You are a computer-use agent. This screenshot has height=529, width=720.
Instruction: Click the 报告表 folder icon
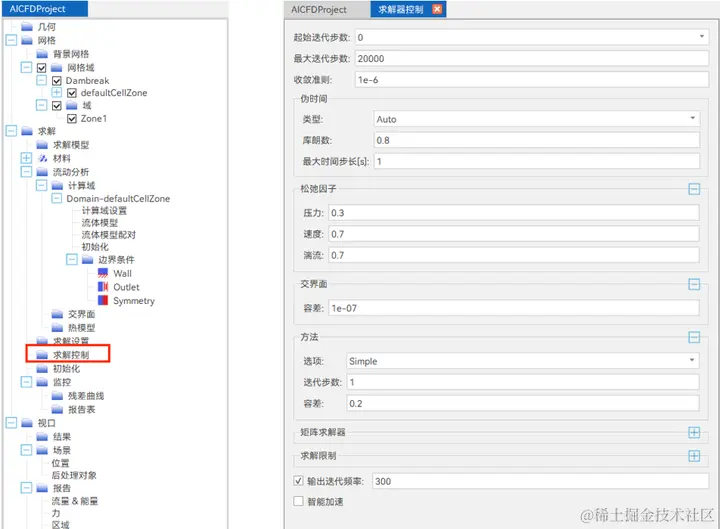(57, 409)
